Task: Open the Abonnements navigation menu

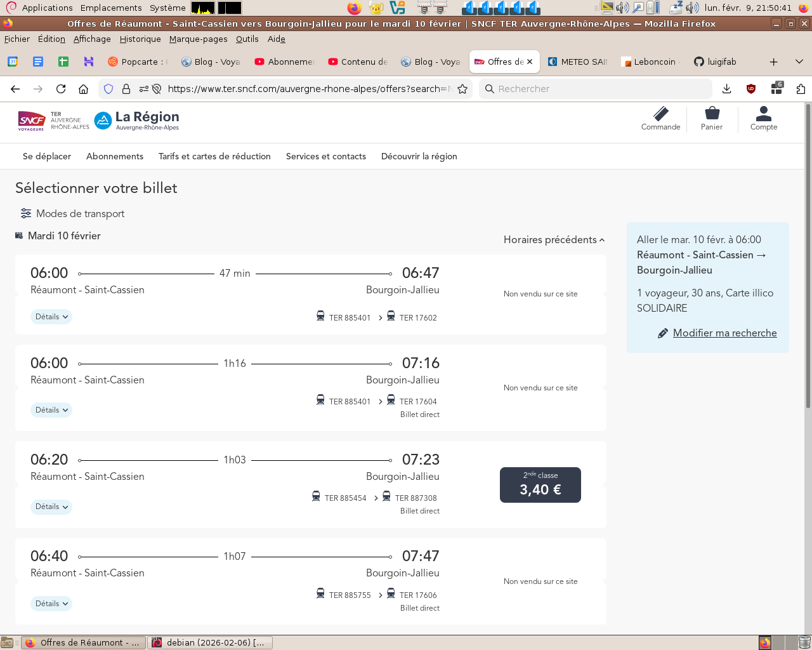Action: (115, 156)
